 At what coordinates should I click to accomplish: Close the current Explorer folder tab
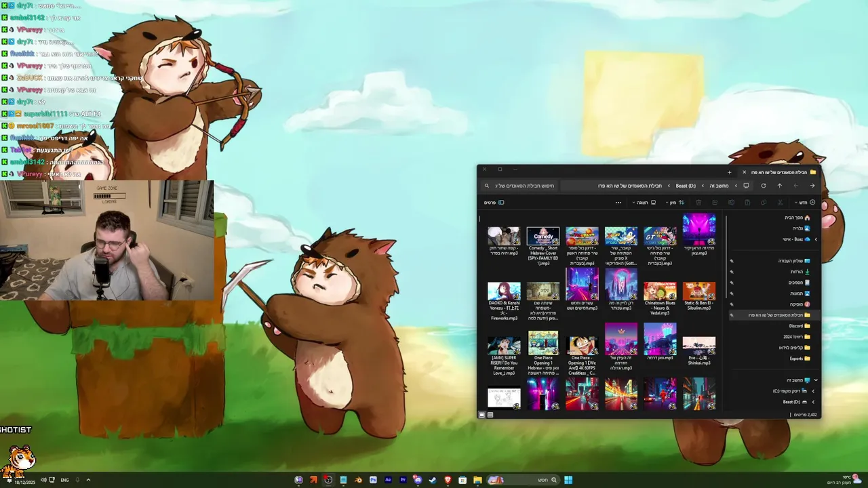pyautogui.click(x=745, y=172)
